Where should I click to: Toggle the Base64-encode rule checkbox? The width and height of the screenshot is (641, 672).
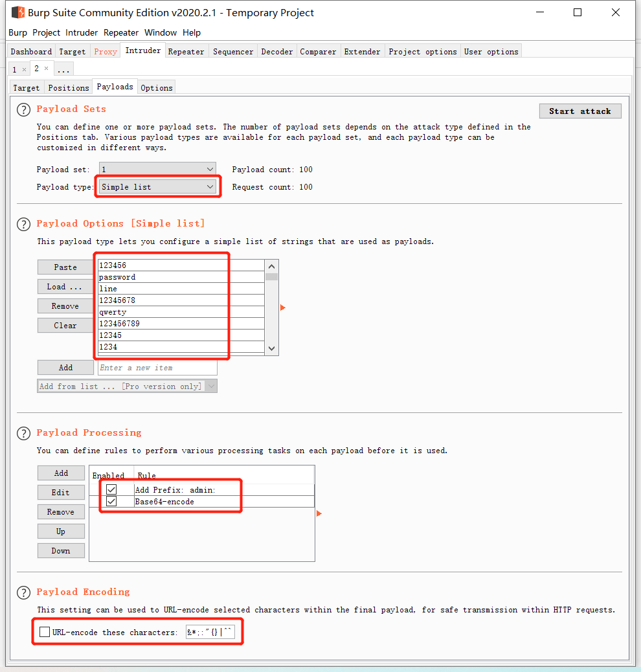click(x=111, y=501)
